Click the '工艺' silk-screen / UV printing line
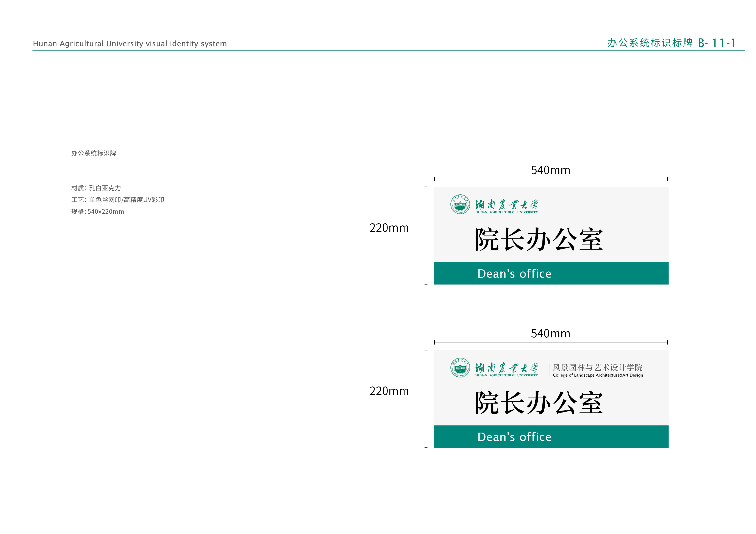The image size is (756, 534). point(117,200)
